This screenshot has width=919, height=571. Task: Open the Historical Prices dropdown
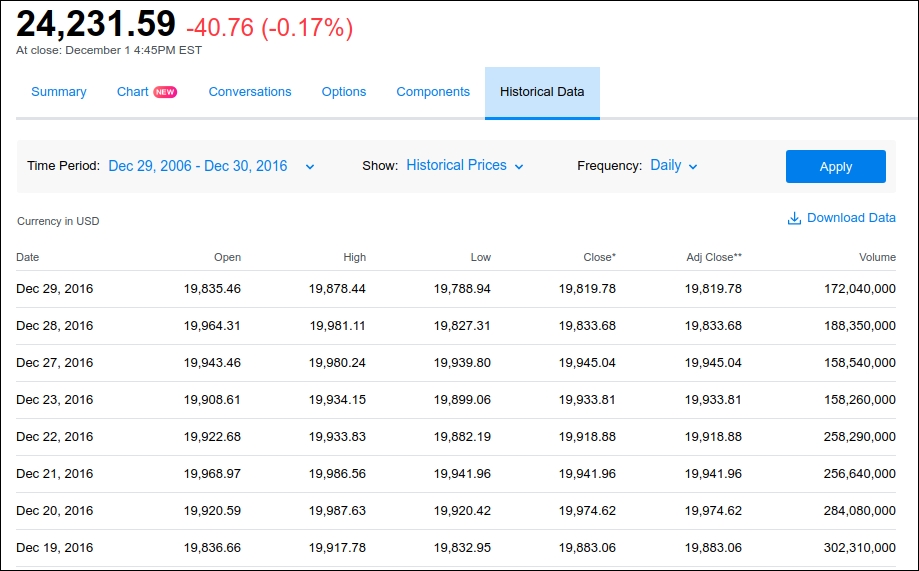(x=456, y=165)
